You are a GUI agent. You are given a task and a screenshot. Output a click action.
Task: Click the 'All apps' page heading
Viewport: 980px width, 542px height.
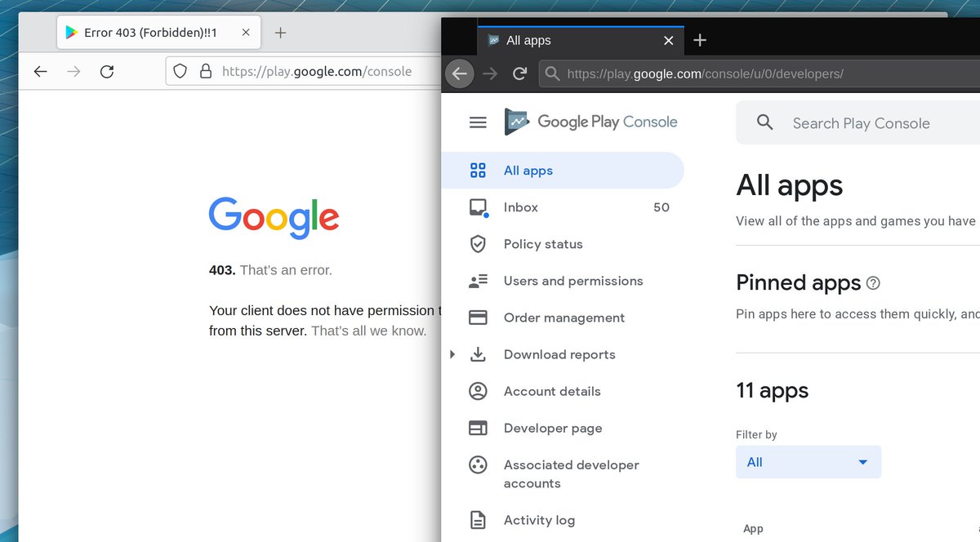coord(789,186)
